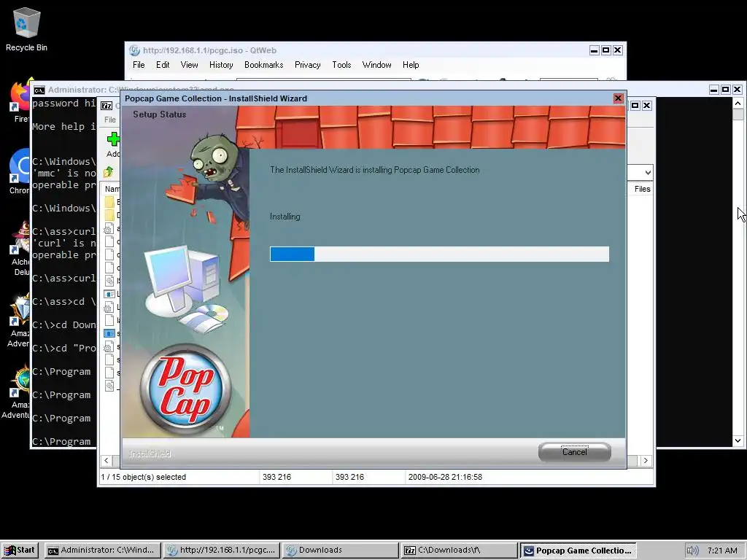Screen dimensions: 747x560
Task: Open the QtWeb Edit menu
Action: 163,65
